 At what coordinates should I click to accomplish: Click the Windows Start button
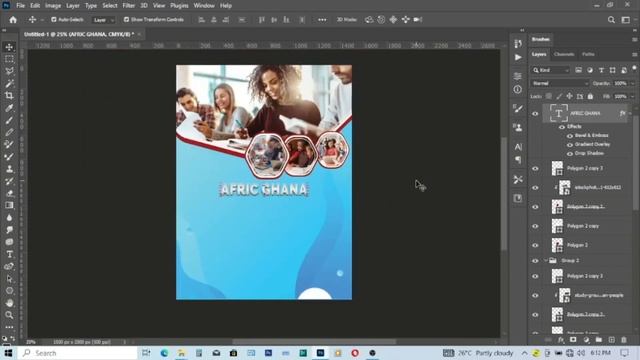pos(8,353)
